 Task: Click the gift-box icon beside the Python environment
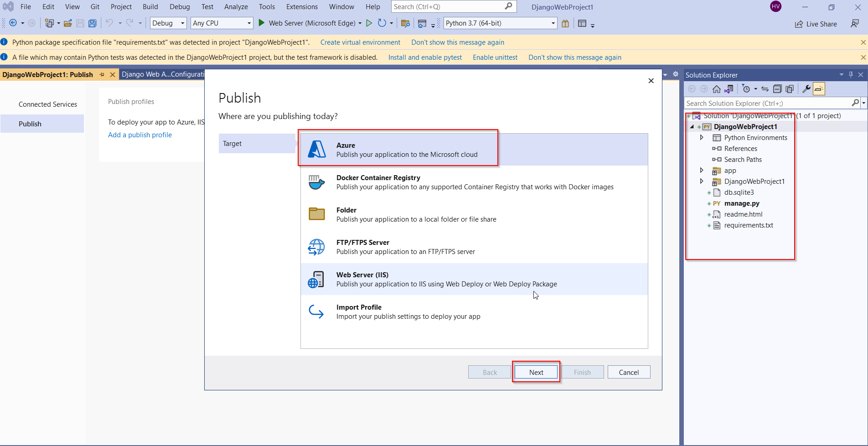565,23
